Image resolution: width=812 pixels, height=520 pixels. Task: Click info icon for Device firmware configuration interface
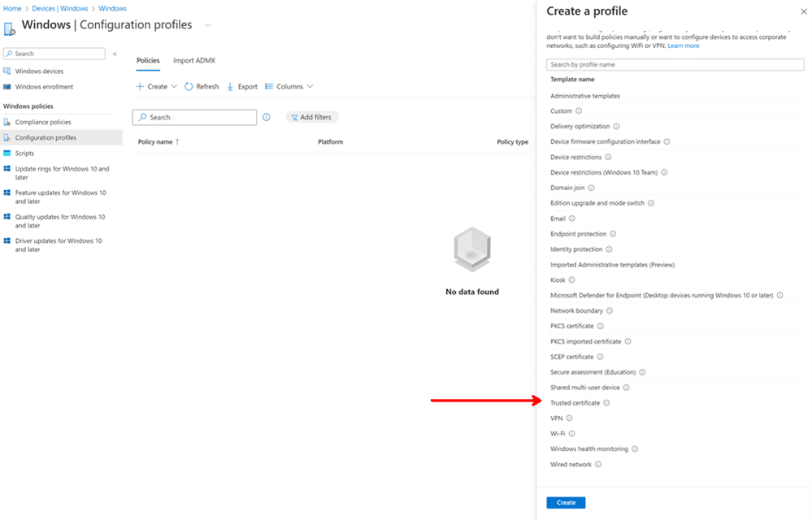[x=667, y=141]
